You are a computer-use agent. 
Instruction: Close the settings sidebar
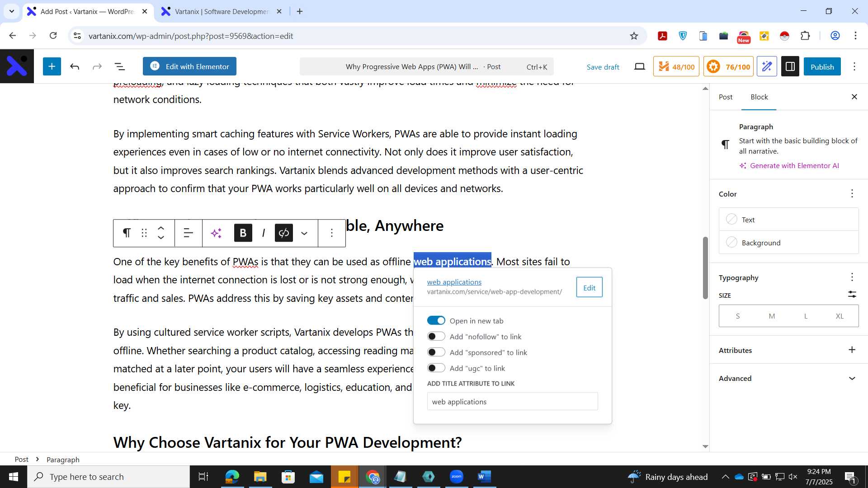tap(854, 97)
